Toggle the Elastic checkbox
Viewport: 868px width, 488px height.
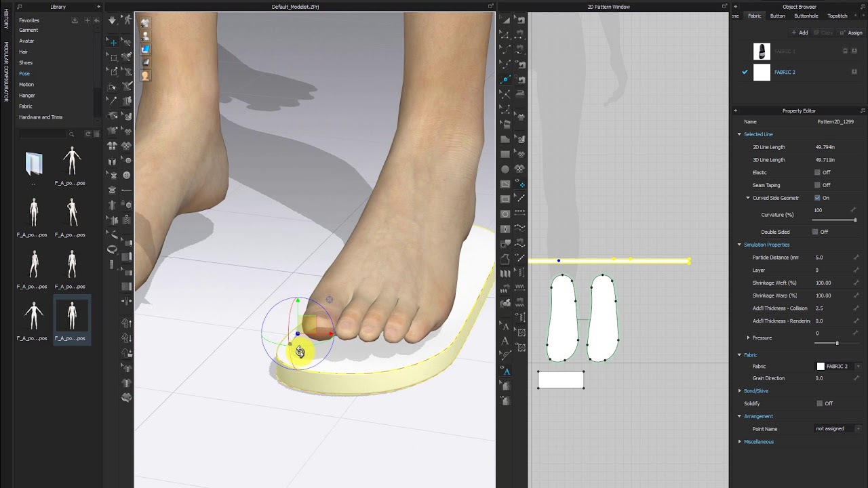817,172
